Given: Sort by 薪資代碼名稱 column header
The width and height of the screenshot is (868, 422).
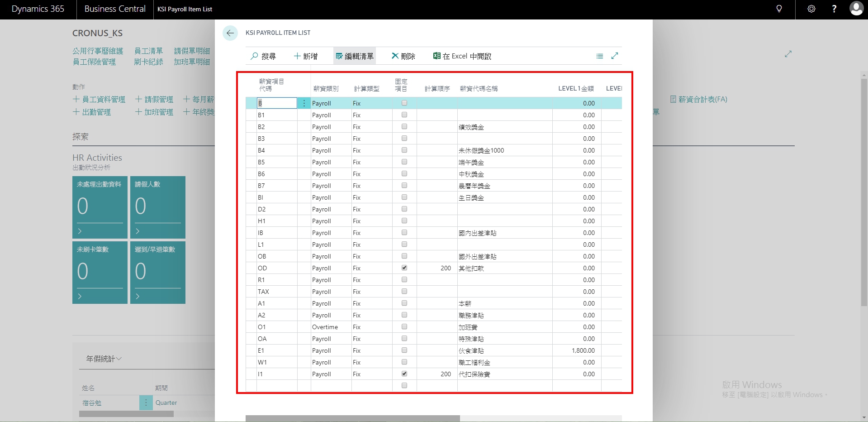Looking at the screenshot, I should 479,89.
